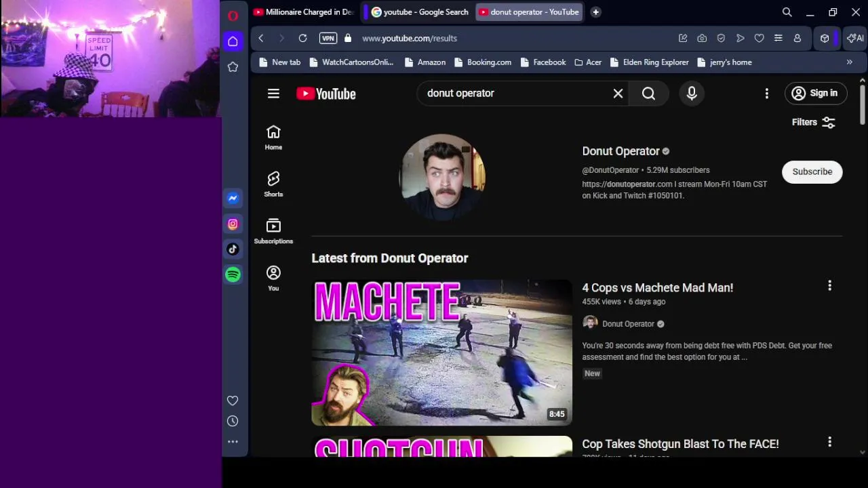The image size is (868, 488).
Task: Add page to bookmarks heart icon
Action: (x=759, y=39)
